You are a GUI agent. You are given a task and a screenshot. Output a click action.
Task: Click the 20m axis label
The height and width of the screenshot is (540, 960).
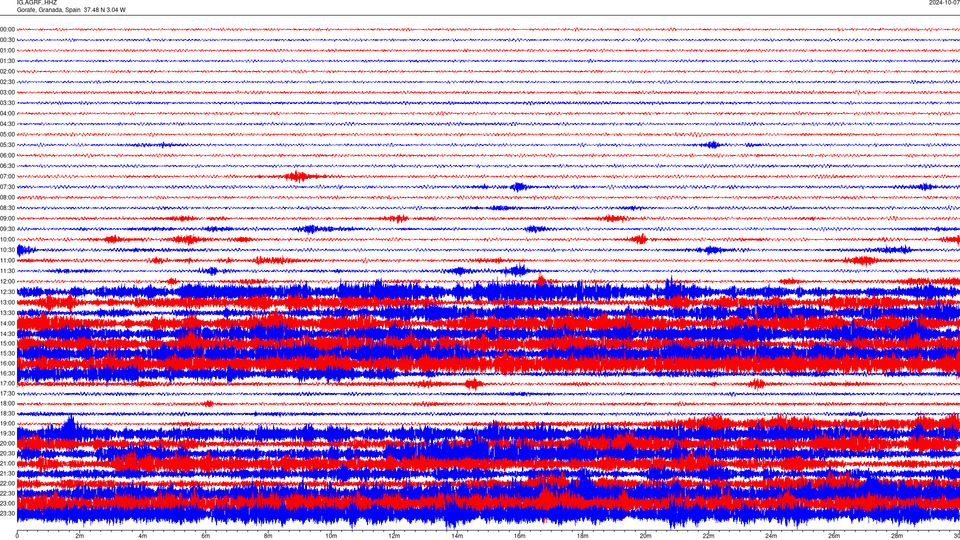pyautogui.click(x=645, y=536)
